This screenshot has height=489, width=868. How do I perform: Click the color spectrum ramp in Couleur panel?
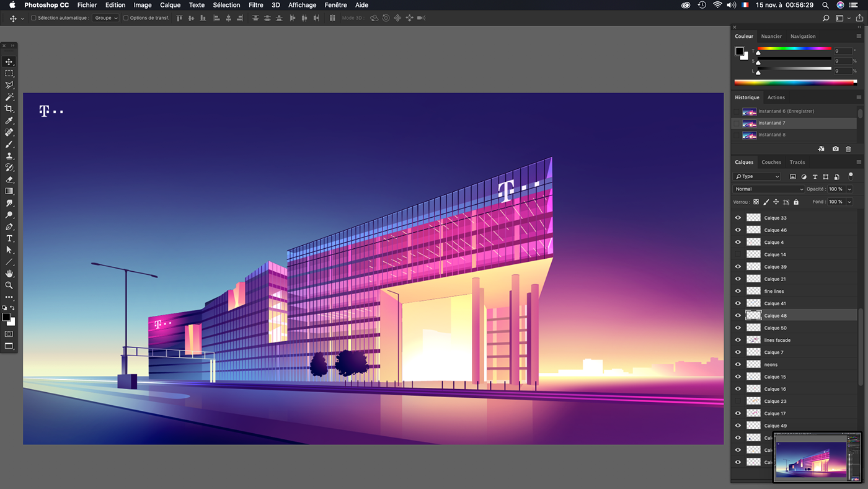[795, 82]
